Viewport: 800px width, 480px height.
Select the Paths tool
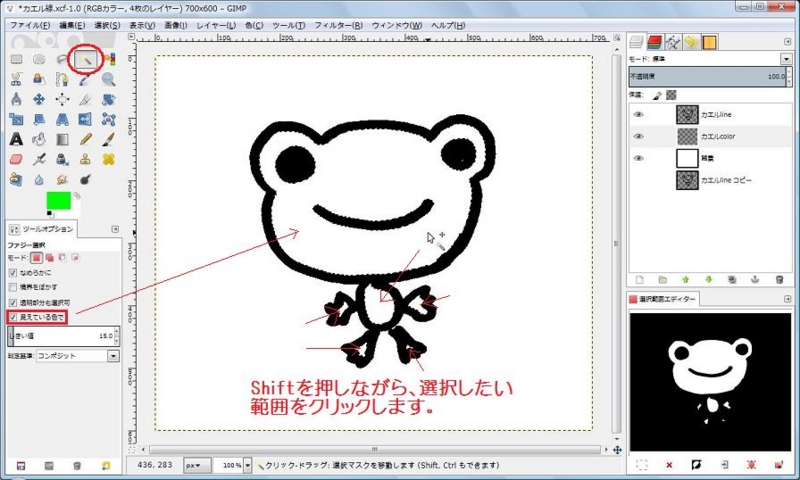(62, 79)
